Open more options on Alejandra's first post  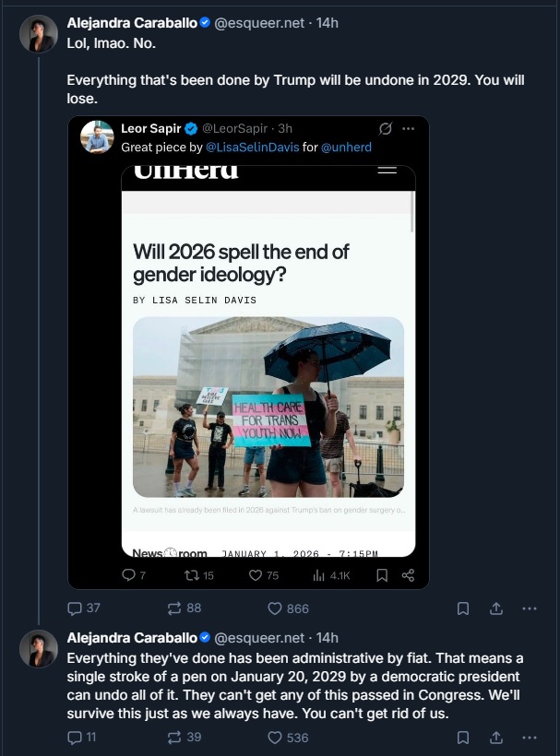click(529, 608)
